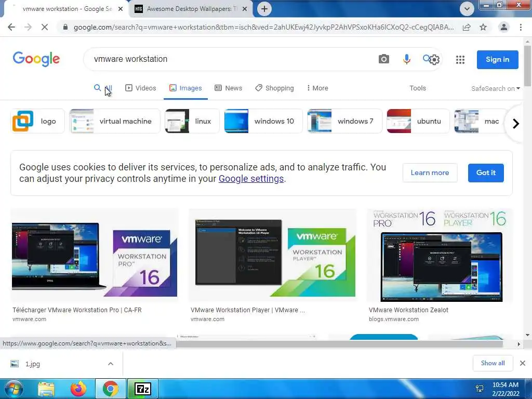This screenshot has width=532, height=399.
Task: Click the Google logo
Action: tap(36, 59)
